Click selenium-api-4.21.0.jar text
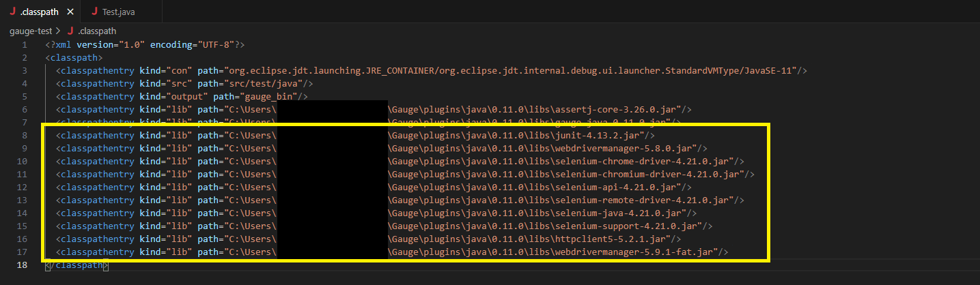 coord(617,187)
